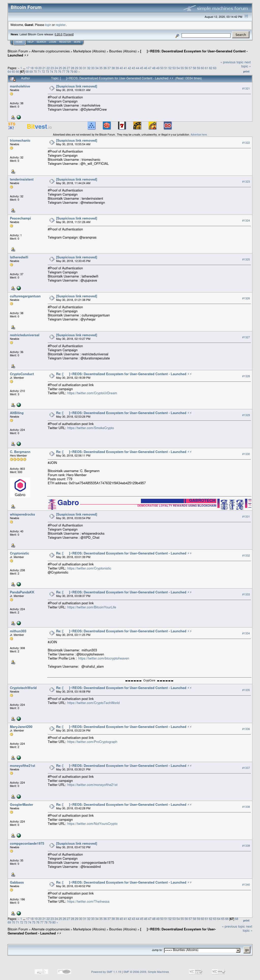Open the CrypCore signature link
This screenshot has width=260, height=980.
pyautogui.click(x=149, y=680)
